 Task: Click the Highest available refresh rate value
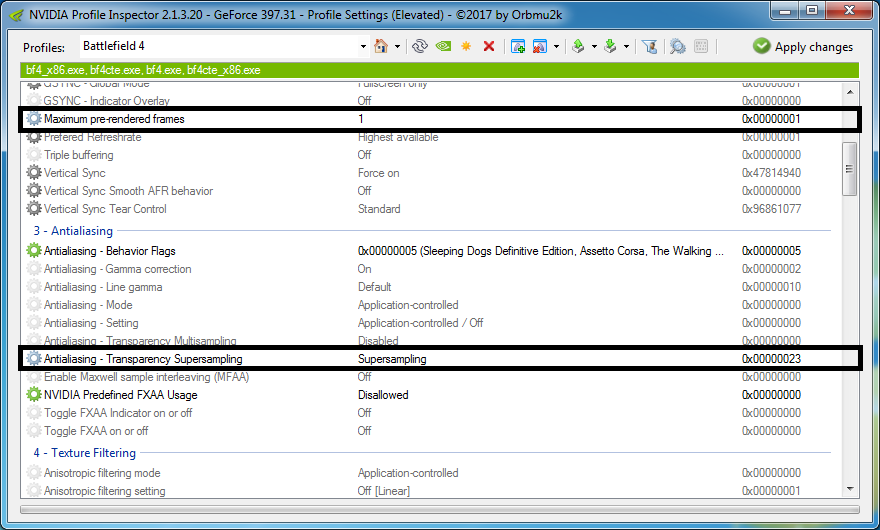point(398,137)
